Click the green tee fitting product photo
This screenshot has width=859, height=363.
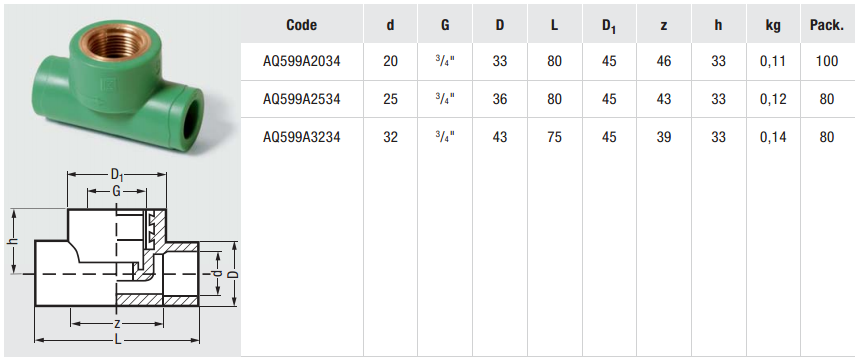[x=119, y=82]
